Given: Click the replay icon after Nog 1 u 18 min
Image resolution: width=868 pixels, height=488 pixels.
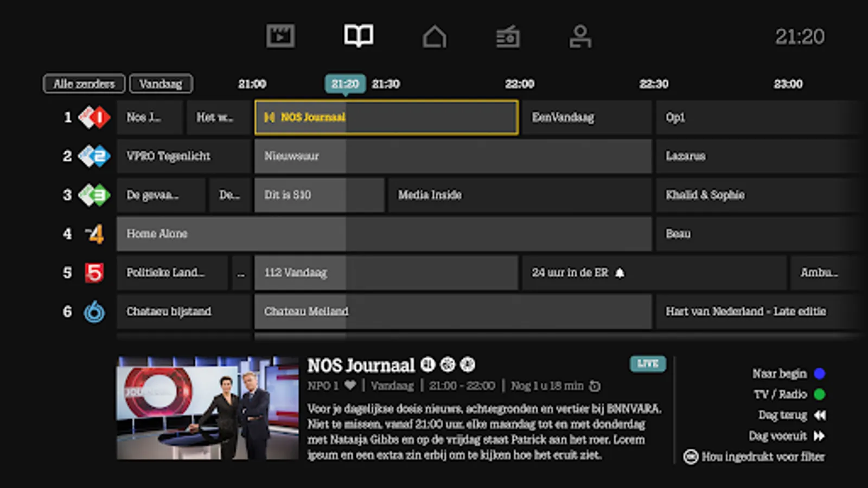Looking at the screenshot, I should pos(595,386).
